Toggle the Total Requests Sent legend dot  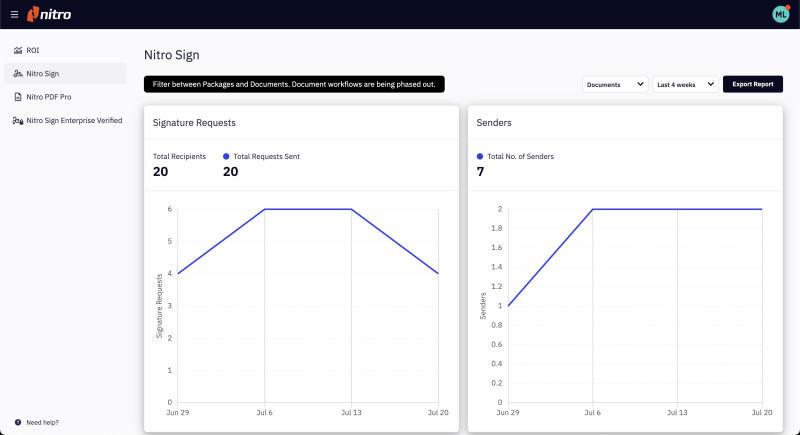point(226,157)
